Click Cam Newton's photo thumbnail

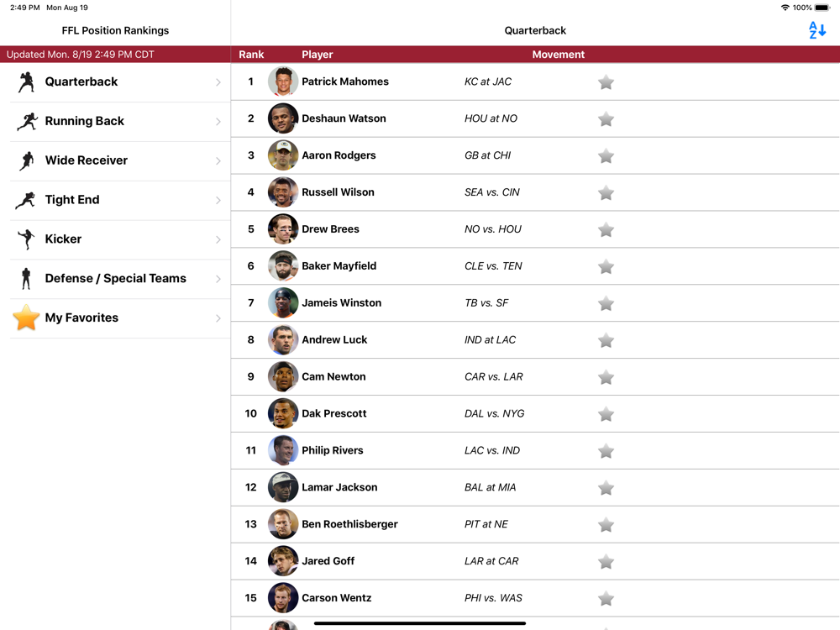(283, 376)
